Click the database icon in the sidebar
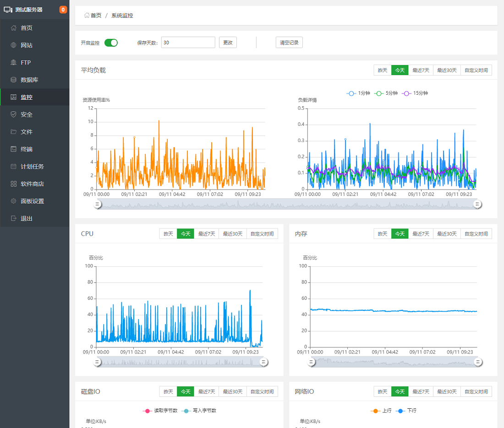 (13, 80)
